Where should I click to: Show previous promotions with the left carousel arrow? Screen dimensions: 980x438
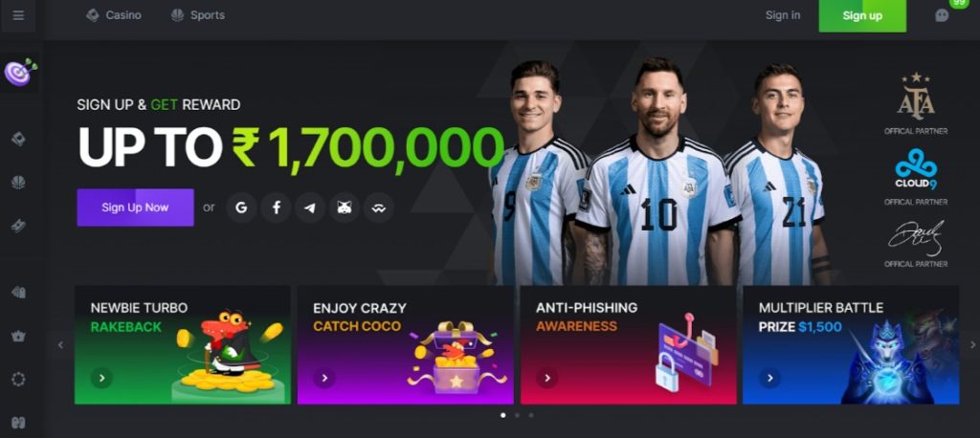pos(60,344)
